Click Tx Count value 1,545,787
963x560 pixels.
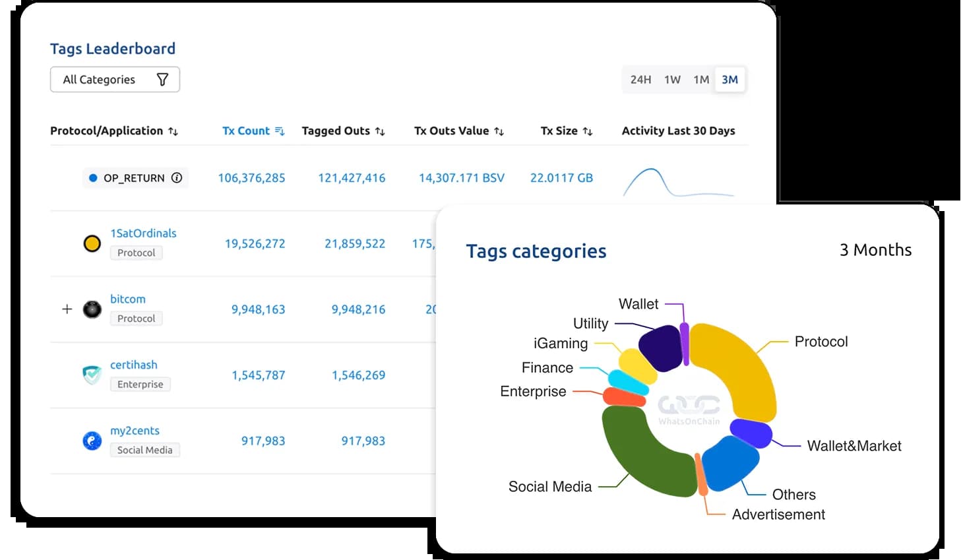pos(259,375)
